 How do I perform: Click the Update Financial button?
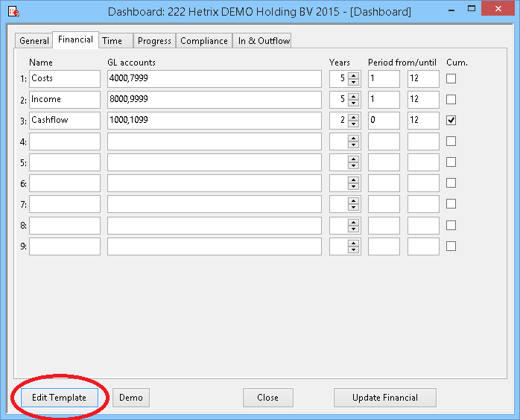[385, 398]
